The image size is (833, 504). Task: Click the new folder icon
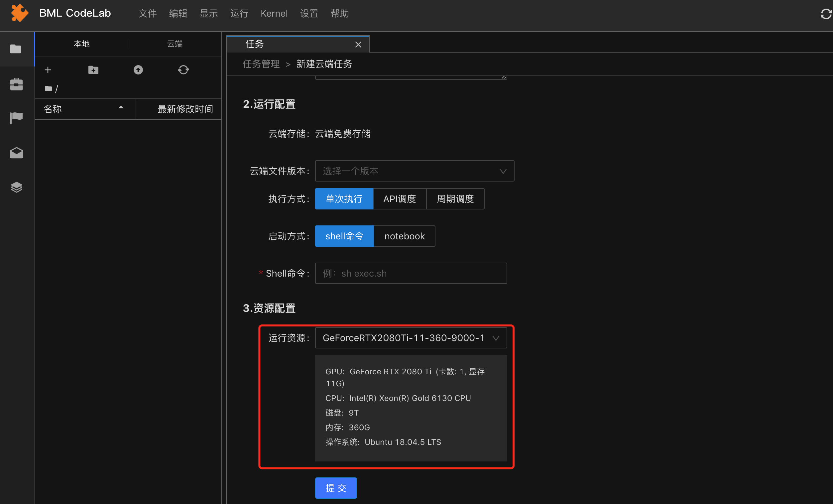[x=93, y=69]
